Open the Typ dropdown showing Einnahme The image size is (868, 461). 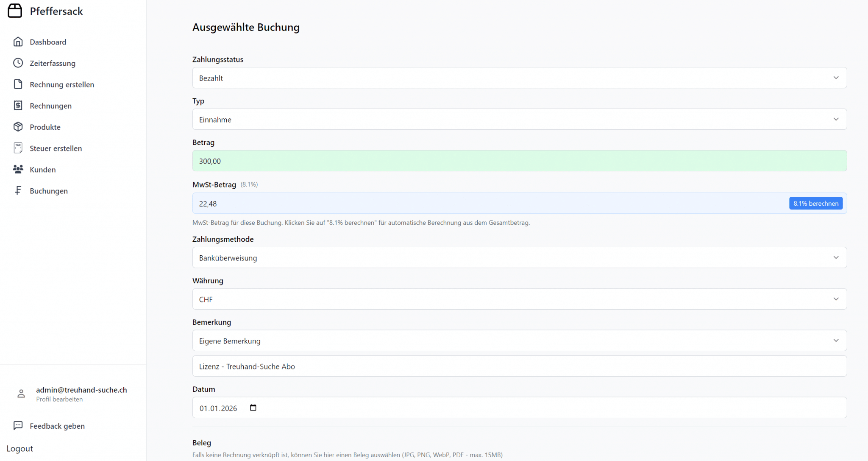[519, 119]
